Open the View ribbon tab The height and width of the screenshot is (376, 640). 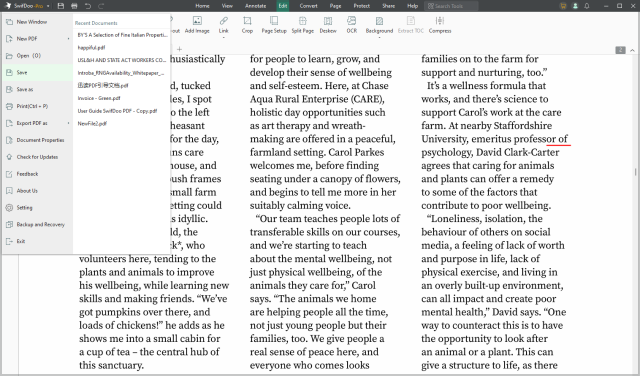227,6
